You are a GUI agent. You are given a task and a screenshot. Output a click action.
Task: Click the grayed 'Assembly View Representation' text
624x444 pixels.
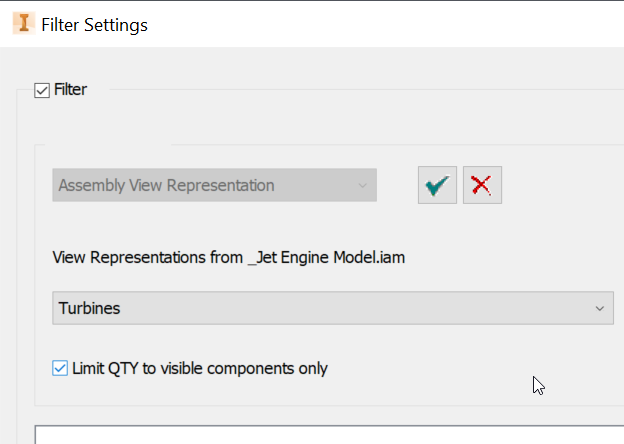tap(166, 185)
